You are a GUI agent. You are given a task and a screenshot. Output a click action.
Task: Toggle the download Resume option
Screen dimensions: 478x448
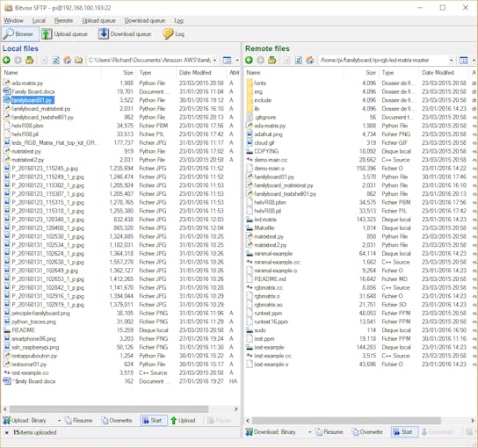coord(329,432)
